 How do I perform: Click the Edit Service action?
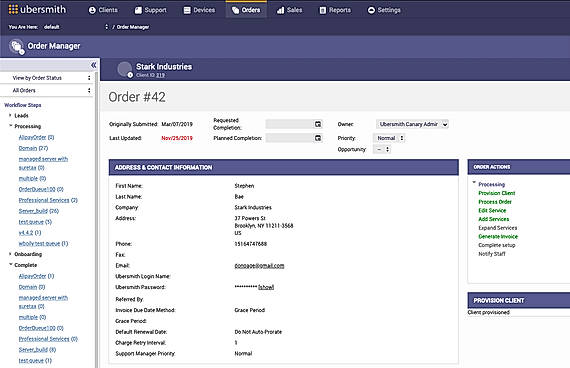pos(492,211)
